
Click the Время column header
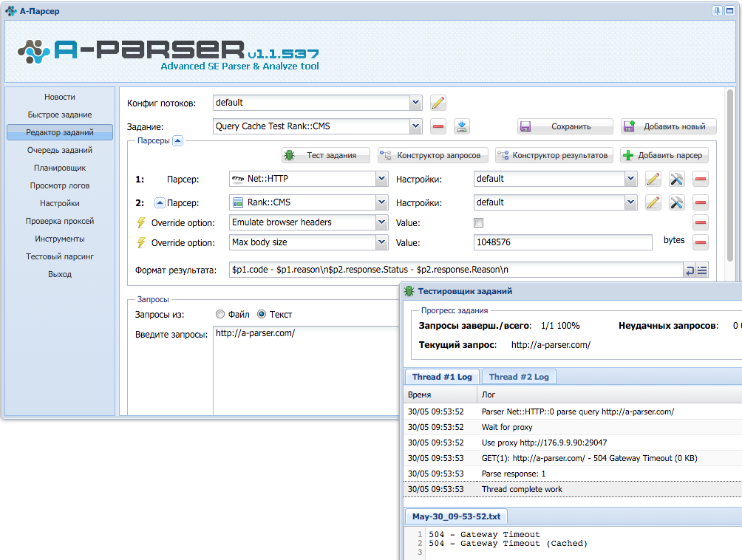click(440, 395)
